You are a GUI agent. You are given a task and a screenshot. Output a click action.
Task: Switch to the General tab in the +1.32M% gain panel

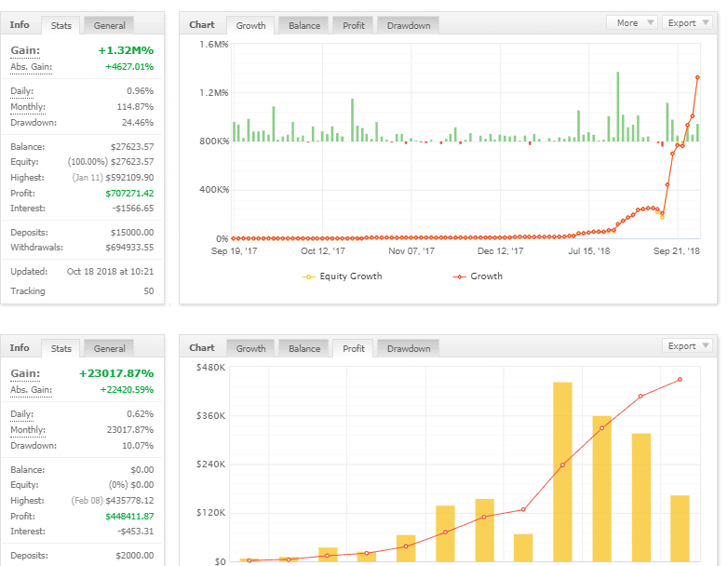109,25
